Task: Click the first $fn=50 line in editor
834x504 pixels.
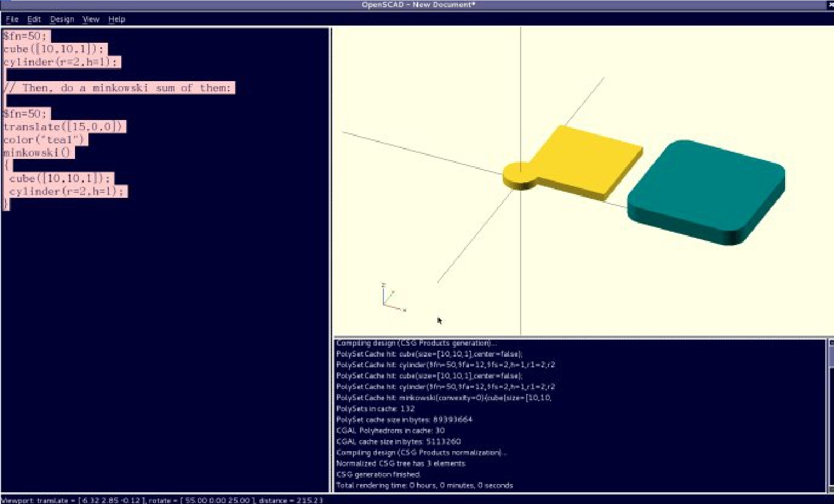Action: (25, 36)
